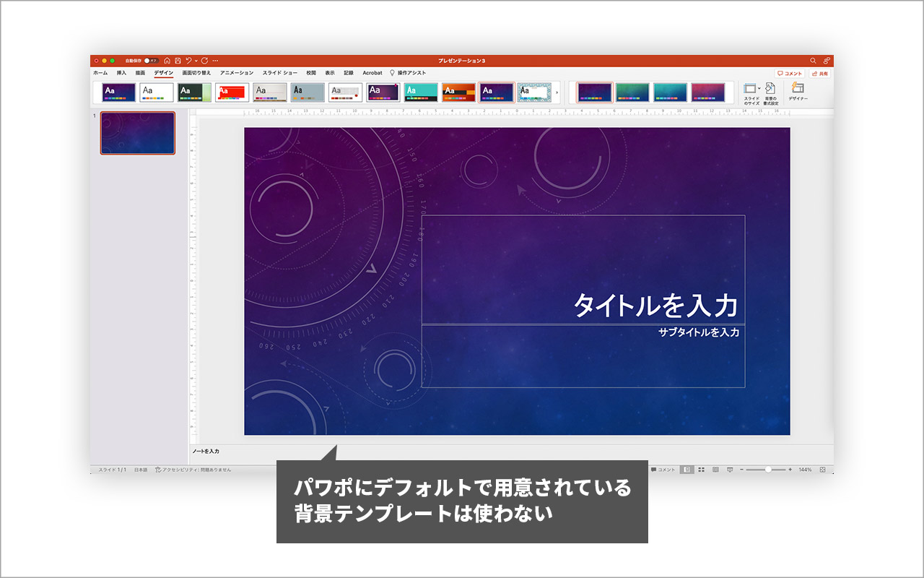Start slideshow from status bar
This screenshot has width=924, height=578.
pyautogui.click(x=730, y=470)
